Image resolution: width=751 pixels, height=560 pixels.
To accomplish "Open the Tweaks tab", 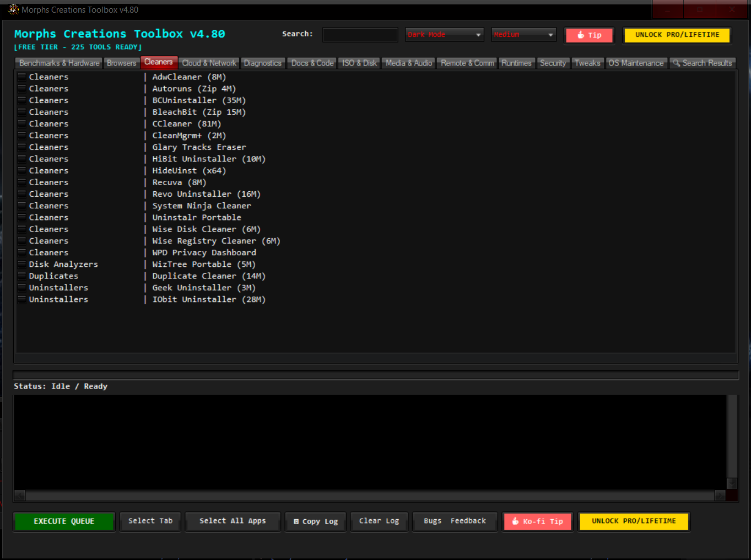I will click(x=587, y=63).
